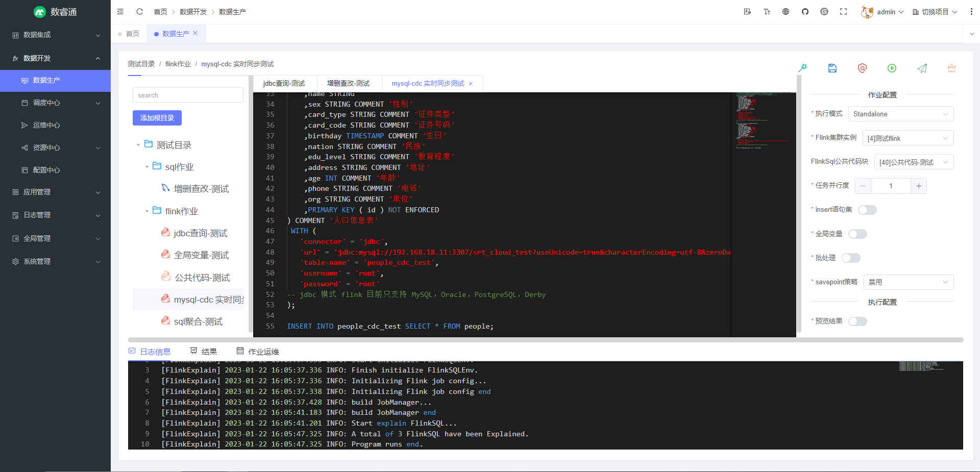980x472 pixels.
Task: Toggle fullscreen mode icon
Action: [x=843, y=12]
